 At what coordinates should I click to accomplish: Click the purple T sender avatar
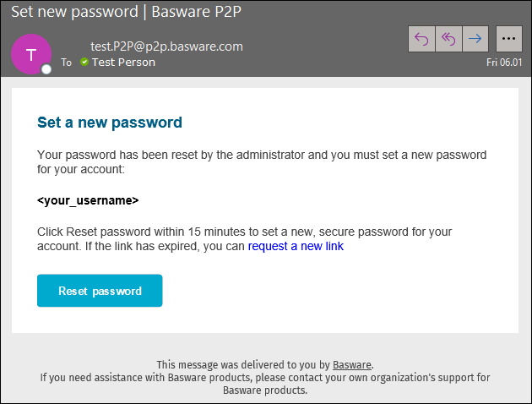click(31, 54)
